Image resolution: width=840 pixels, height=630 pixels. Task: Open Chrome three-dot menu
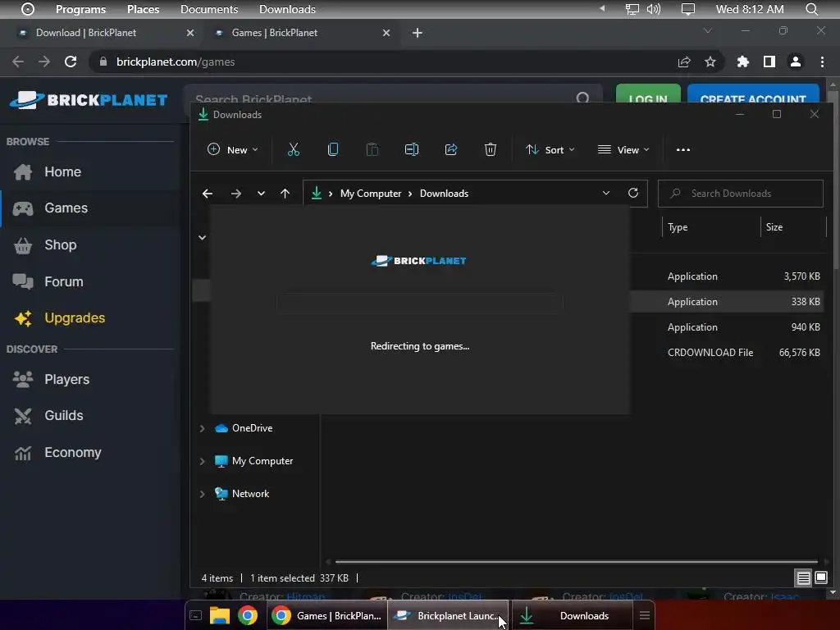pyautogui.click(x=822, y=62)
